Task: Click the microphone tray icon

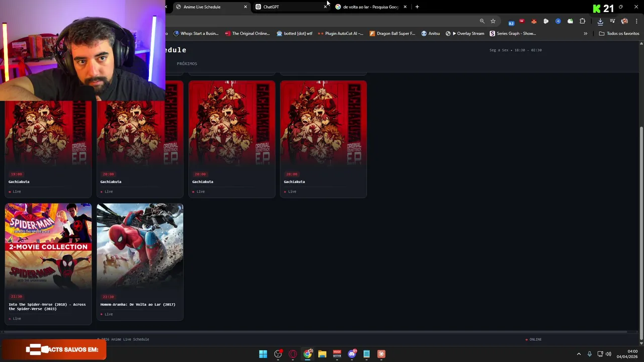Action: point(590,354)
